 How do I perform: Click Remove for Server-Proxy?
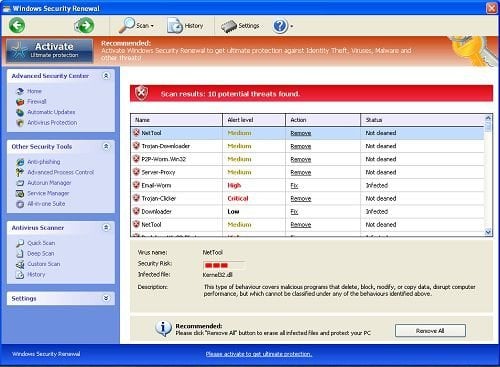tap(301, 172)
